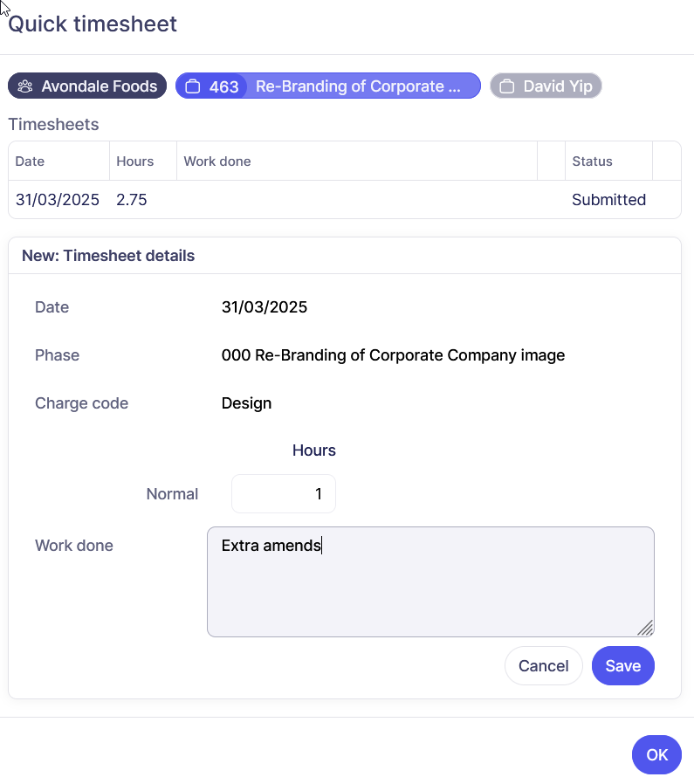694x784 pixels.
Task: Click the 2.75 hours cell
Action: (x=132, y=200)
